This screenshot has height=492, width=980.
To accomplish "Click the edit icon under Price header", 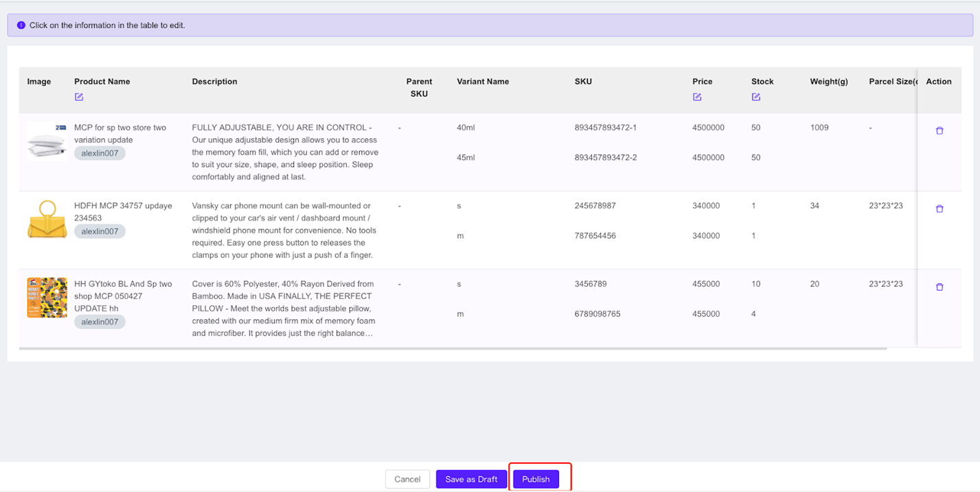I will pos(697,97).
